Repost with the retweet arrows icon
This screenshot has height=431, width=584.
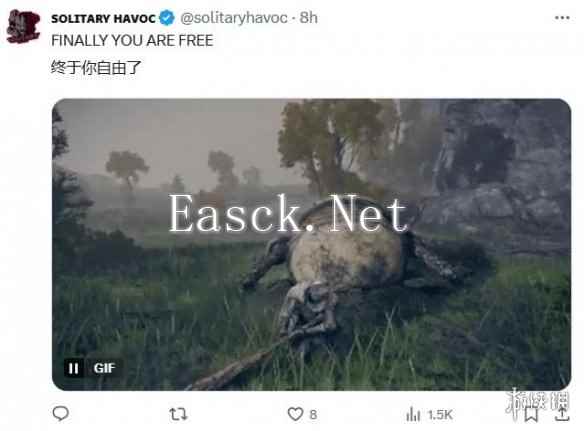(x=178, y=414)
